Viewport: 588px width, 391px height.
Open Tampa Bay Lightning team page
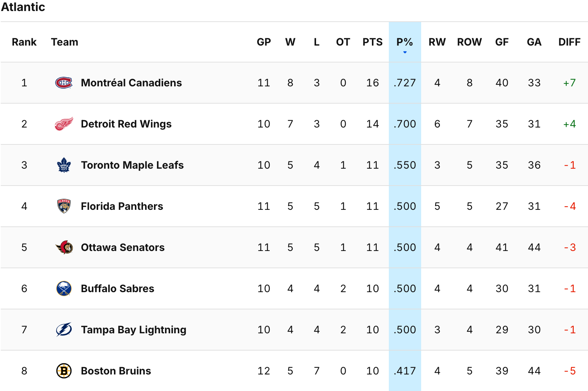(x=133, y=330)
